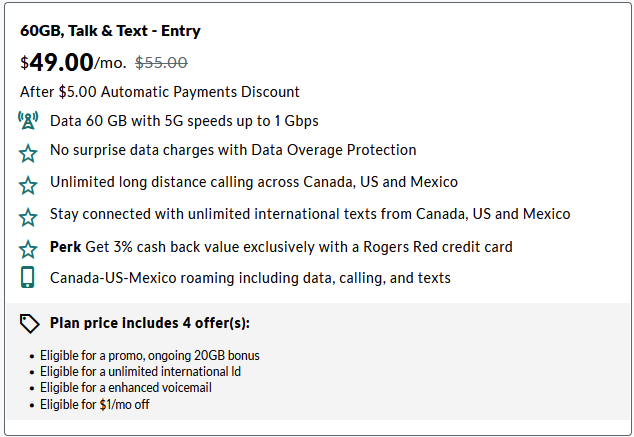Click the Eligible for $1/mo off item
Screen dimensions: 634x437
pyautogui.click(x=95, y=405)
